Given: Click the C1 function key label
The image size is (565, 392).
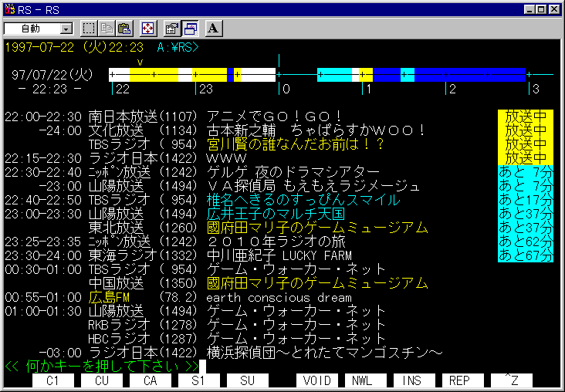Looking at the screenshot, I should tap(53, 380).
